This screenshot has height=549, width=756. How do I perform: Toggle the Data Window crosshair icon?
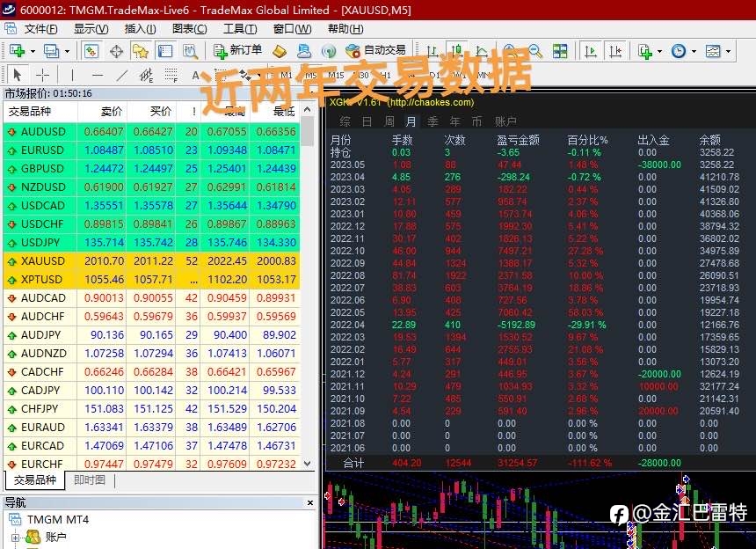coord(116,51)
